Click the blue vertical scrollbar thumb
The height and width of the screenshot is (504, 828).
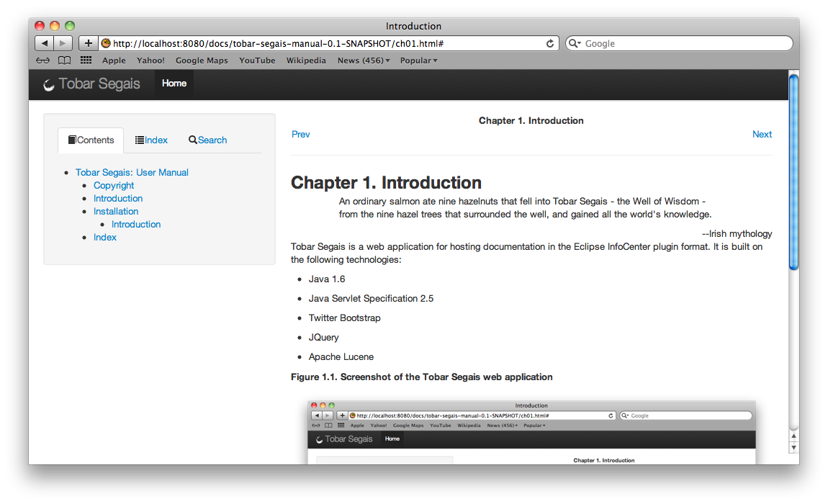(x=793, y=172)
